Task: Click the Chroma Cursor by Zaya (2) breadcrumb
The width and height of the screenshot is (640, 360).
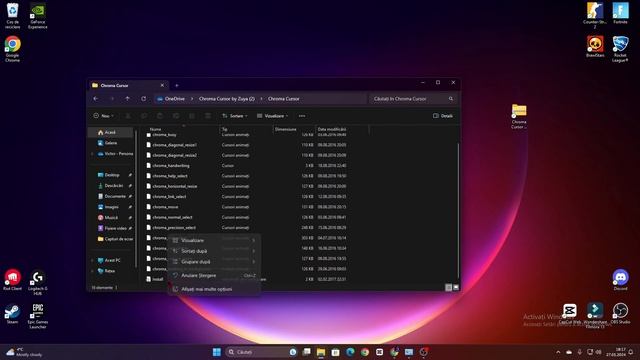Action: (227, 99)
